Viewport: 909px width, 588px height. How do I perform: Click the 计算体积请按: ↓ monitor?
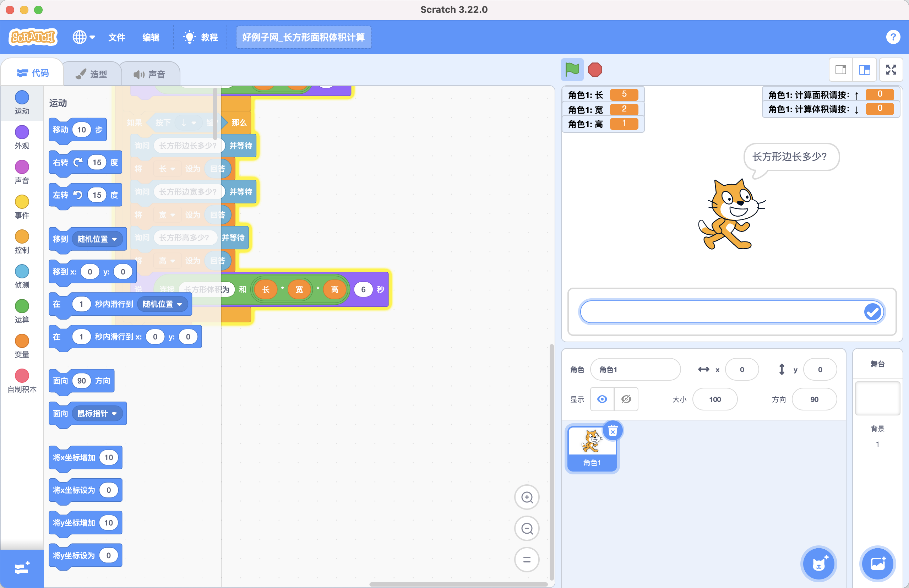pos(831,109)
